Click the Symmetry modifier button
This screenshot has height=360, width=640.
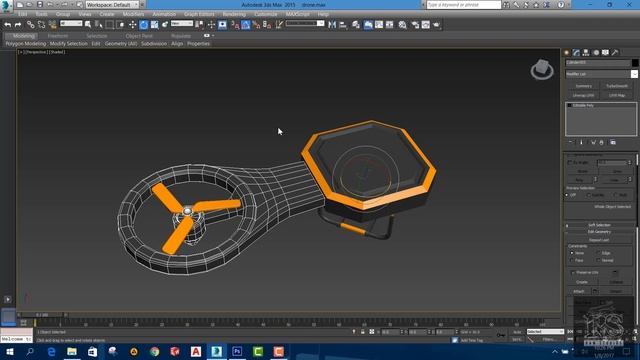click(x=583, y=86)
